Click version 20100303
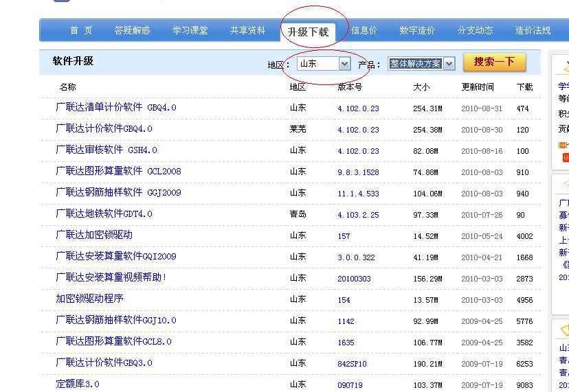The height and width of the screenshot is (392, 569). coord(354,279)
